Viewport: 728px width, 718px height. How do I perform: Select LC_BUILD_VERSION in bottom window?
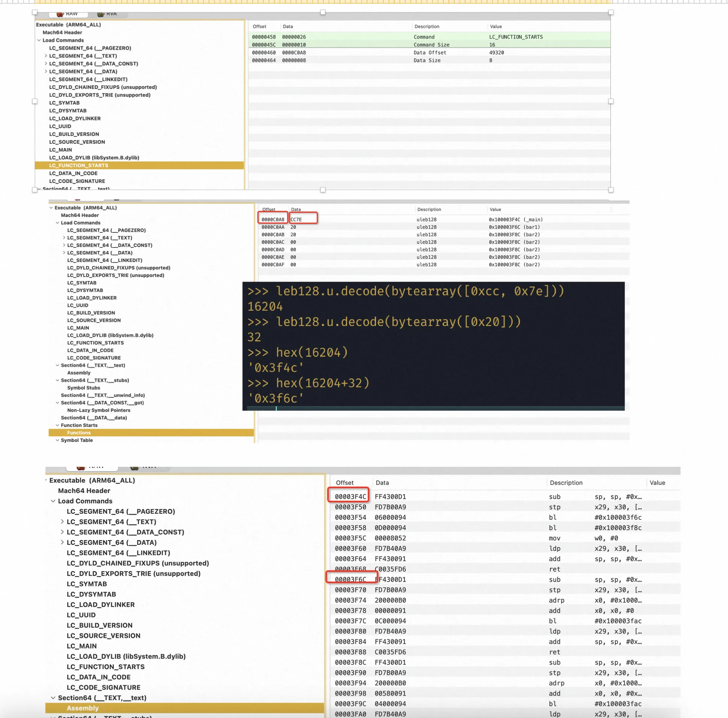pos(100,625)
